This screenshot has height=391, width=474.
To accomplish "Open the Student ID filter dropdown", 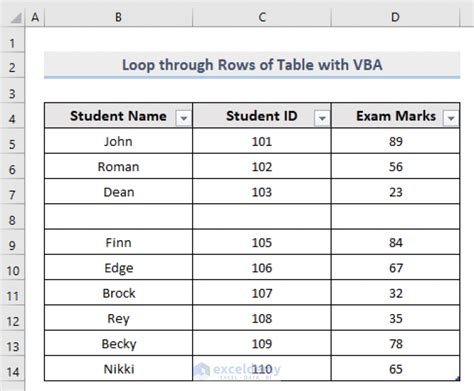I will pyautogui.click(x=322, y=118).
